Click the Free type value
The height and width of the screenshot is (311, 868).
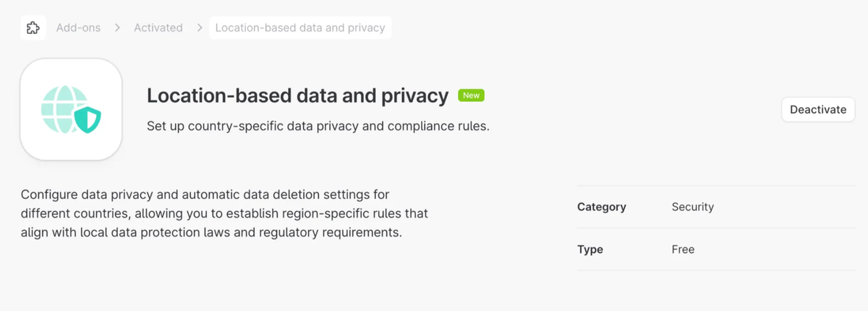click(683, 250)
